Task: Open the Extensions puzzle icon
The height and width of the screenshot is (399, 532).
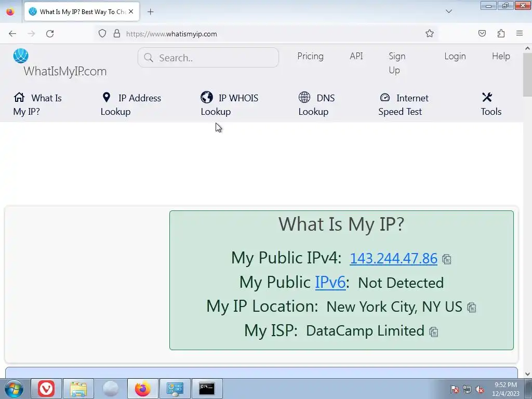Action: tap(501, 34)
